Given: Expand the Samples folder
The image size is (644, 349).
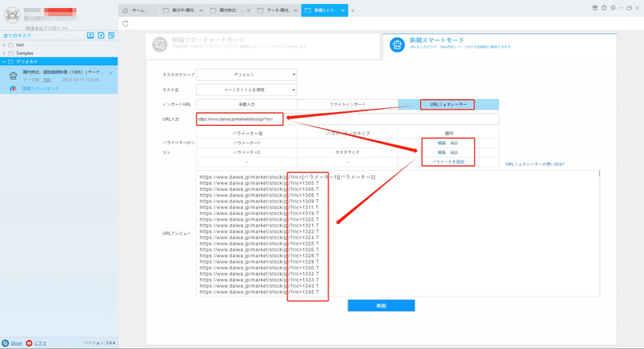Looking at the screenshot, I should tap(4, 53).
